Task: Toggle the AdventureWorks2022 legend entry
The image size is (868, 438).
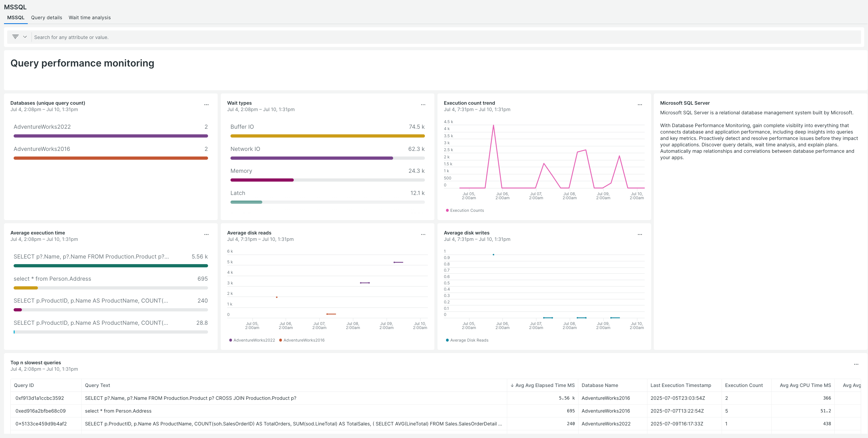Action: [x=252, y=340]
